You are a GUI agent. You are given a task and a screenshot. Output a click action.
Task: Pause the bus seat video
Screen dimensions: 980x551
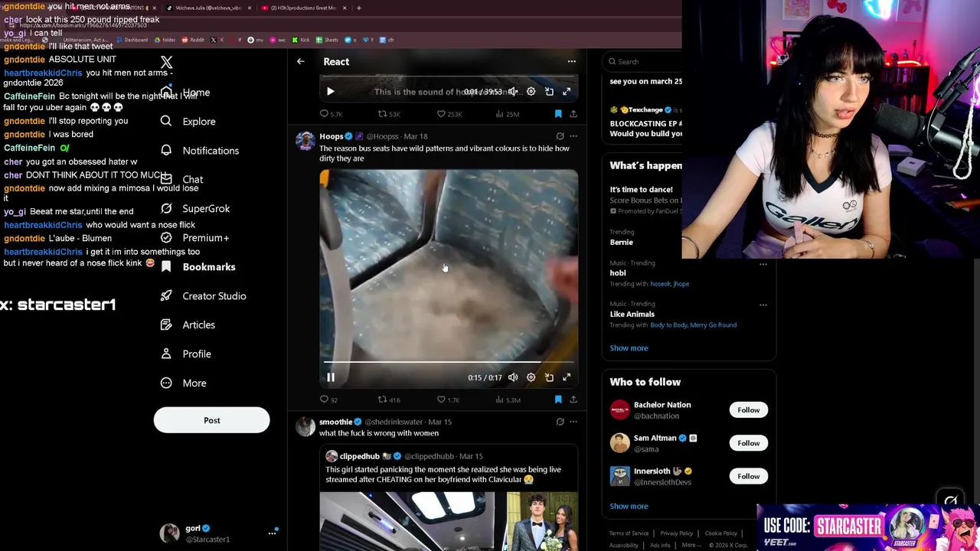(x=331, y=377)
